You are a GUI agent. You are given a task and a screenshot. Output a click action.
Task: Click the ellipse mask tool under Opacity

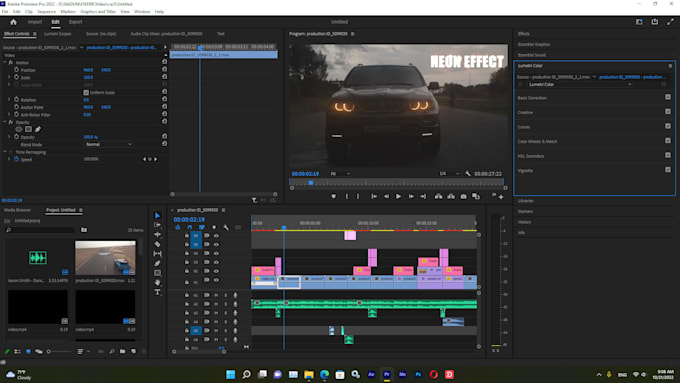(19, 129)
